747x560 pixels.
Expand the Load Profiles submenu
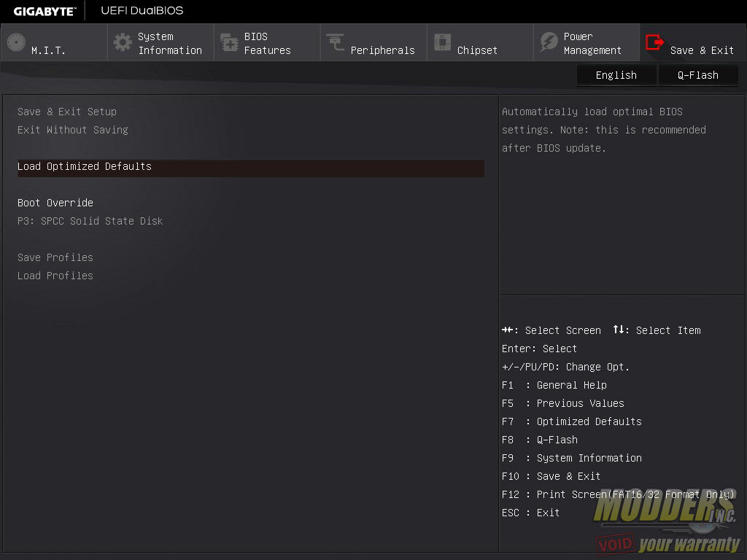[55, 276]
